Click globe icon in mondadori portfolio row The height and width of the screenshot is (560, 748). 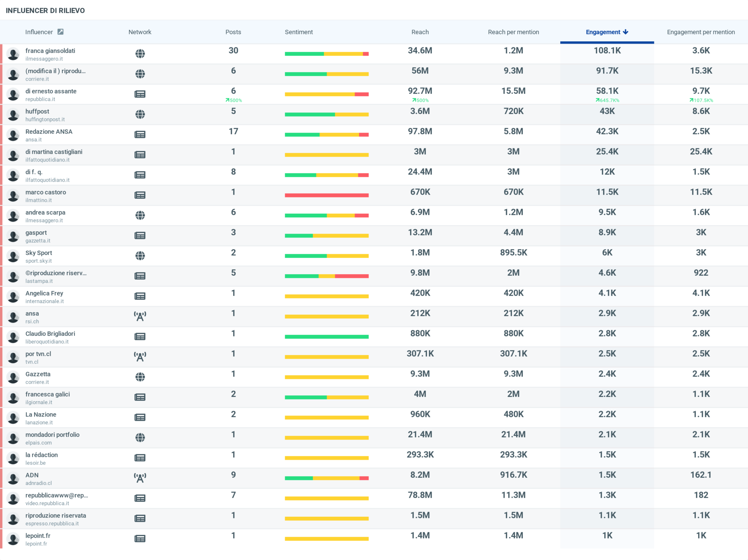(140, 438)
